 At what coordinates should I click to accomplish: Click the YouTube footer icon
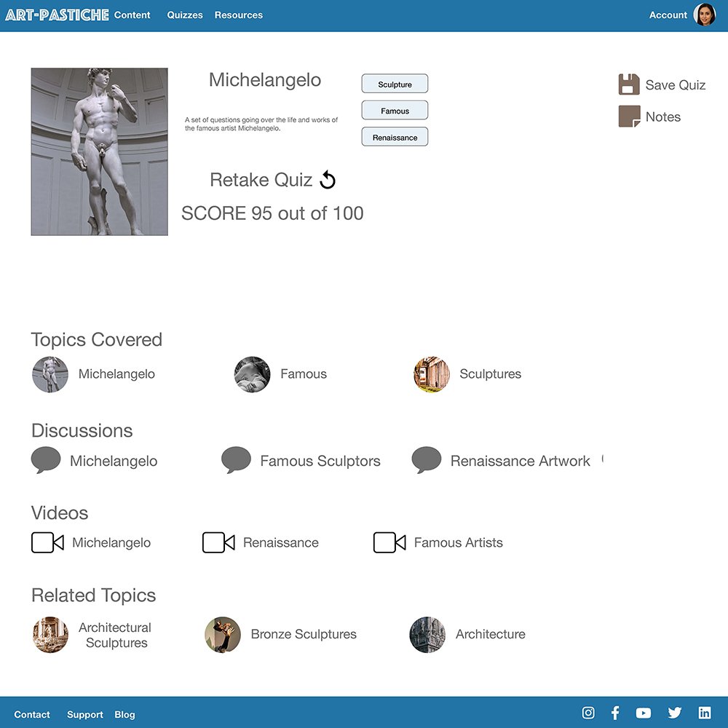(x=644, y=713)
